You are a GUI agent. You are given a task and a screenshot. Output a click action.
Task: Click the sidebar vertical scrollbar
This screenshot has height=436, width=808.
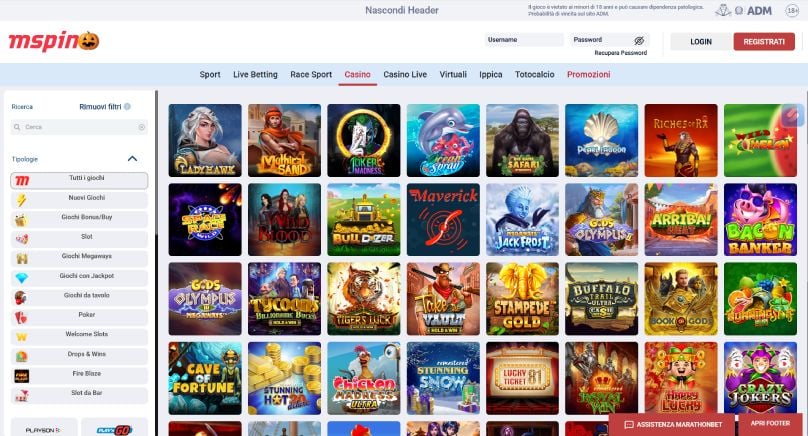pos(156,165)
